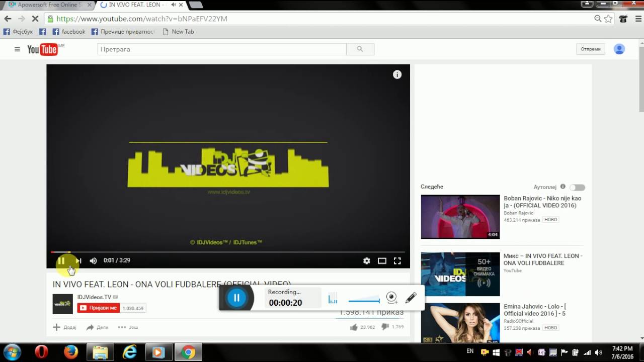Click the page vertical scrollbar
Viewport: 644px width, 362px height.
(641, 79)
